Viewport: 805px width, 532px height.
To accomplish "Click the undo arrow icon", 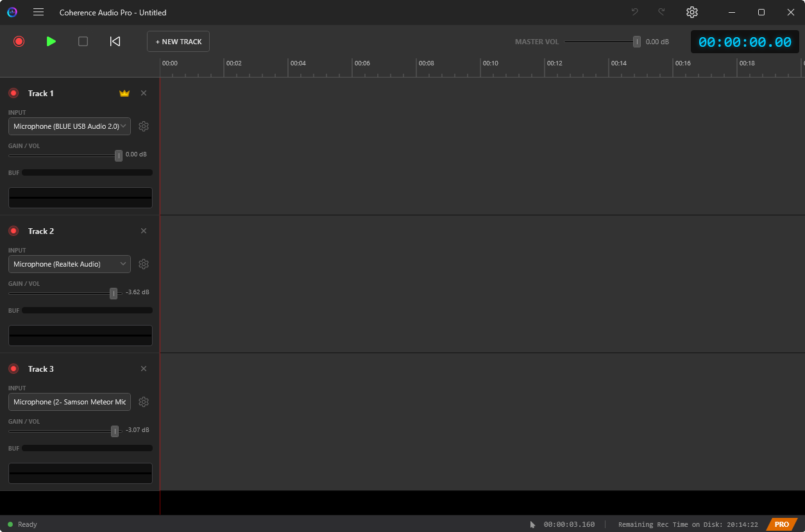I will pyautogui.click(x=634, y=12).
